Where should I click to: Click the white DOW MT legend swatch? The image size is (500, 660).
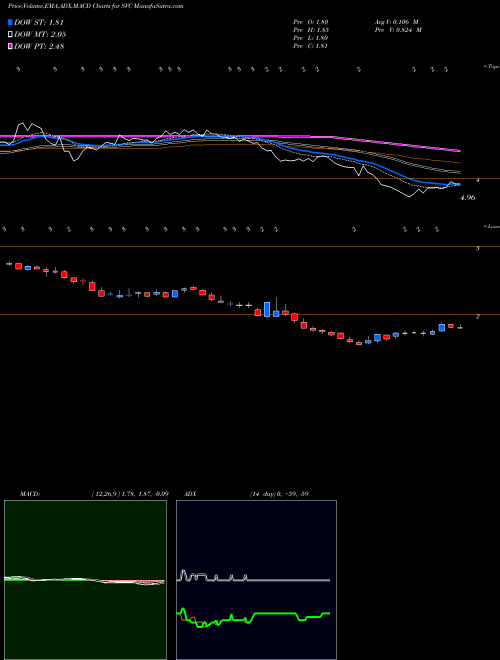[10, 35]
